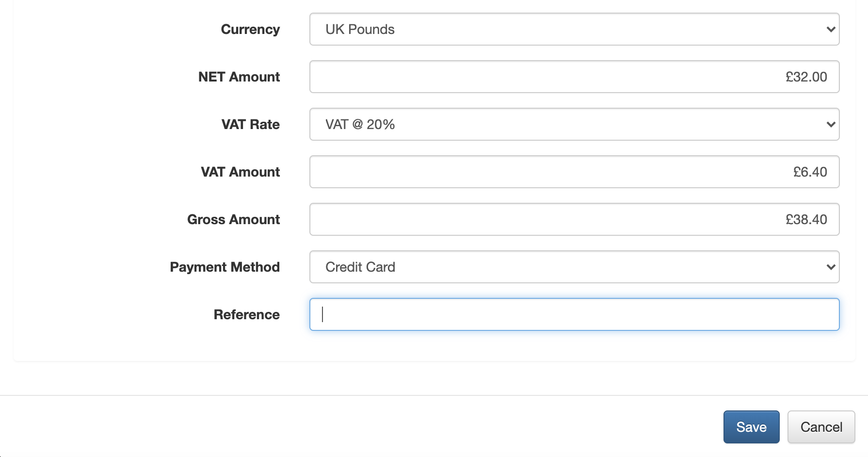Open the Payment Method dropdown
This screenshot has height=457, width=868.
pyautogui.click(x=574, y=267)
